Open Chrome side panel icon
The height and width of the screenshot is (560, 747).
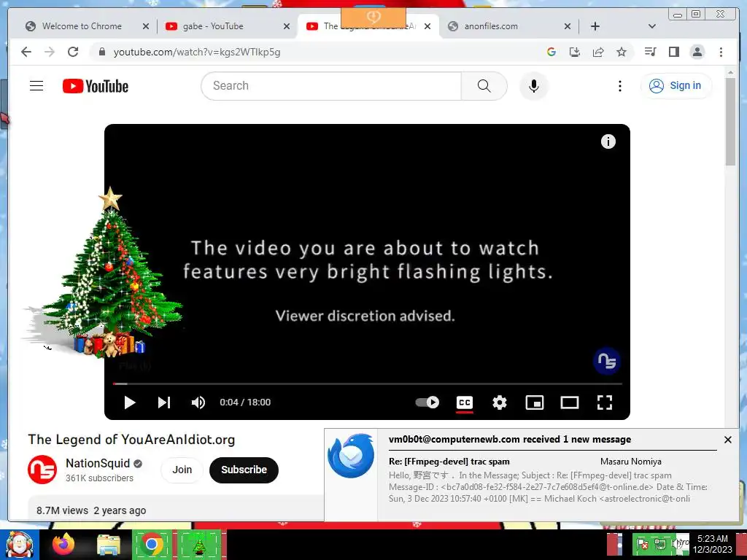coord(673,52)
